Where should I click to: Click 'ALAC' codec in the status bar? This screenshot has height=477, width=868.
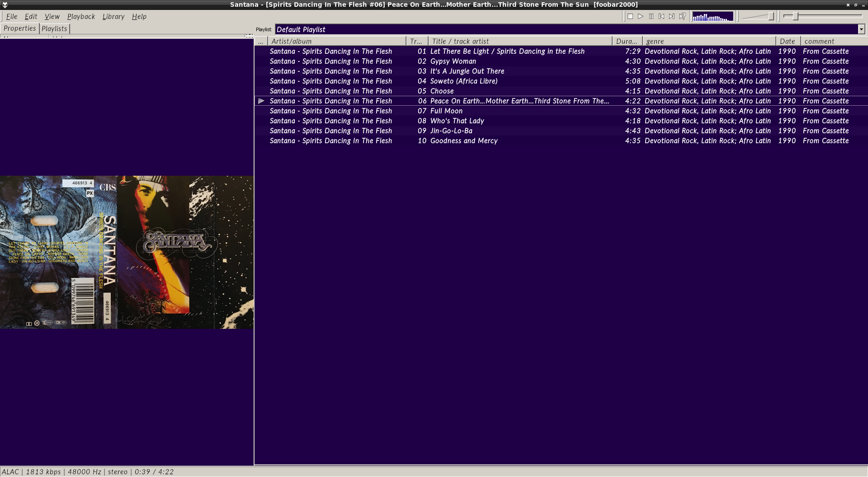[x=10, y=472]
